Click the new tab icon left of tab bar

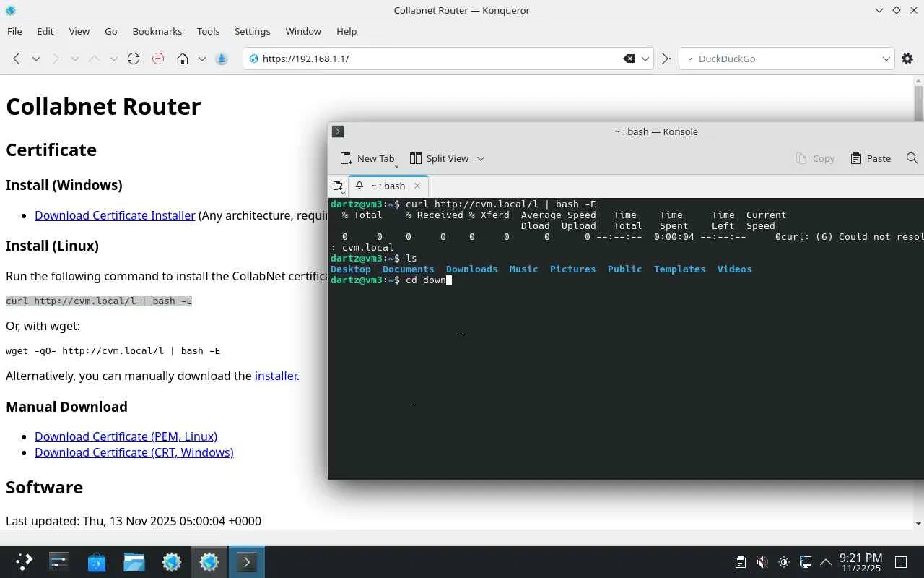coord(338,186)
